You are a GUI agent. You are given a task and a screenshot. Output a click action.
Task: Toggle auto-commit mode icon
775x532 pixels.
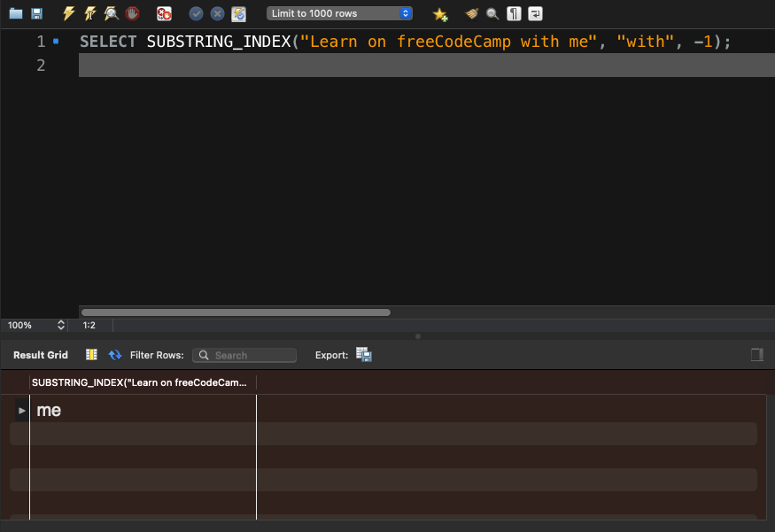[x=238, y=14]
